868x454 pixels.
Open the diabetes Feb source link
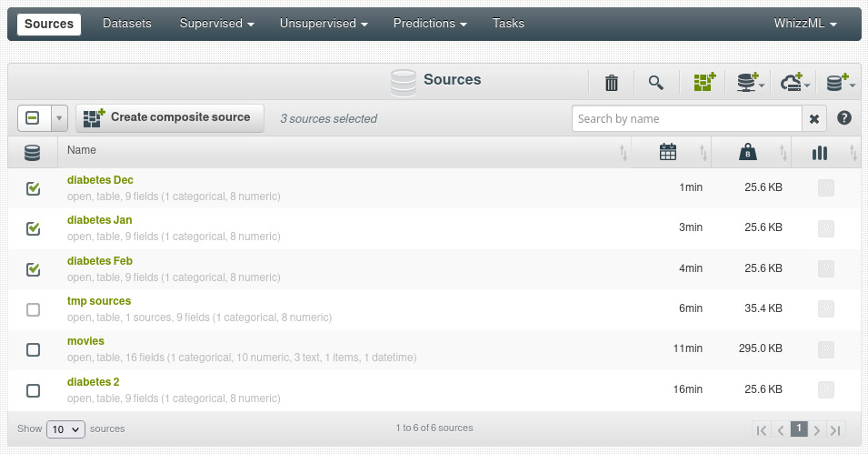pos(100,261)
